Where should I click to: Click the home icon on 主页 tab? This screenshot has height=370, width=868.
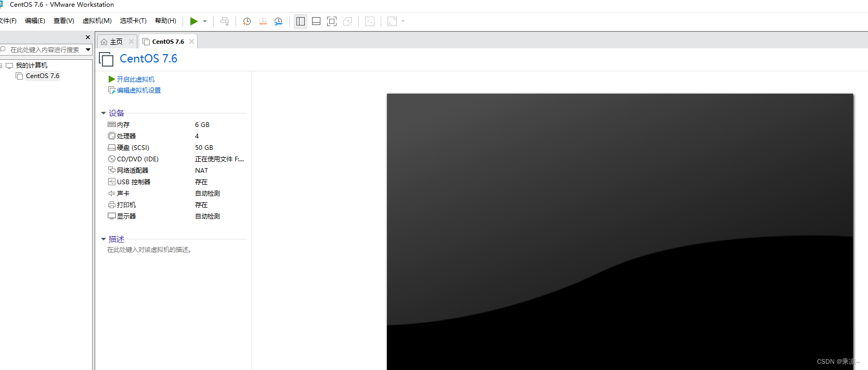[104, 42]
